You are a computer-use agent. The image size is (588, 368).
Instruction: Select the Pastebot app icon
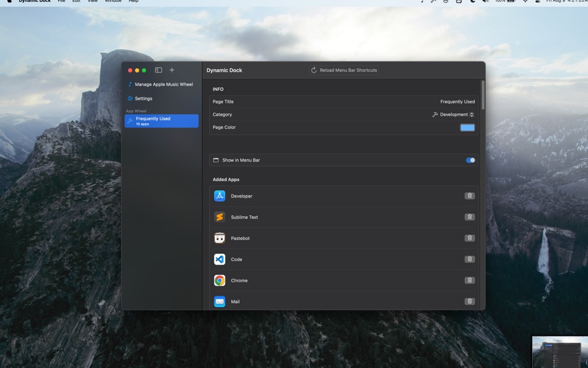pos(220,238)
